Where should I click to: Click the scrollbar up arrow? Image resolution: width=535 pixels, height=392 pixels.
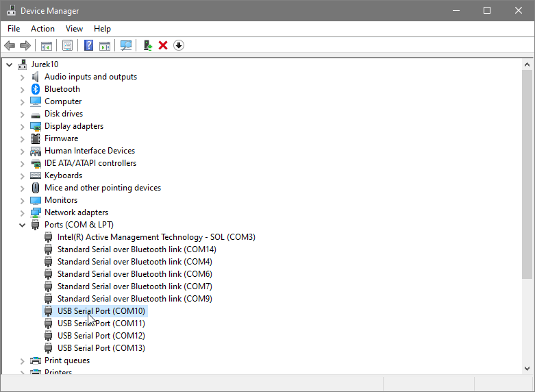(x=527, y=64)
